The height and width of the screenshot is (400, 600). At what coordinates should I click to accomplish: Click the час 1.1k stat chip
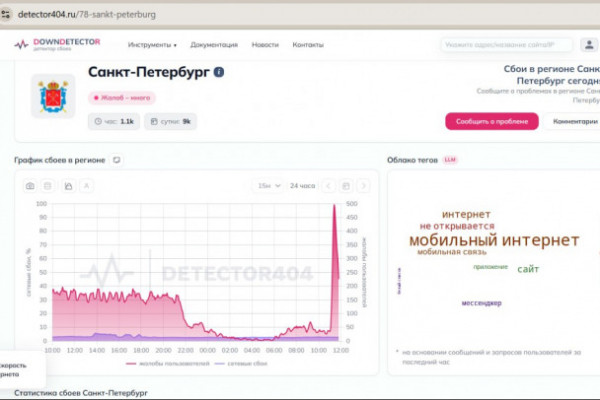pos(114,121)
